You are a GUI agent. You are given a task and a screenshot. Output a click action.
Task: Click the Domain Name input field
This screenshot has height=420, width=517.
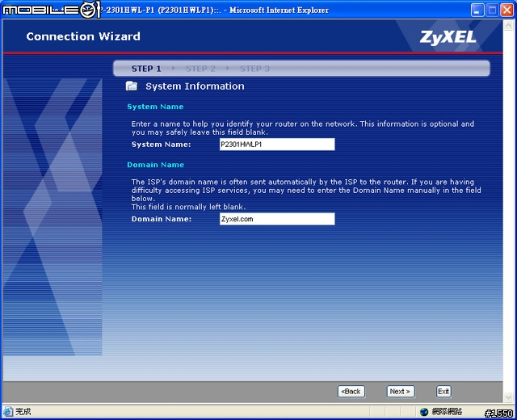point(277,219)
